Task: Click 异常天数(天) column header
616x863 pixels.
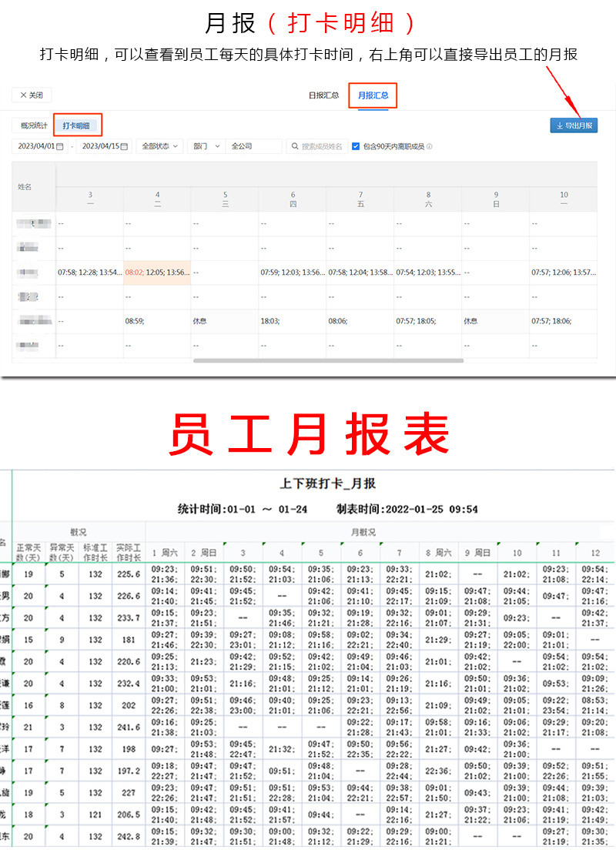Action: click(62, 553)
